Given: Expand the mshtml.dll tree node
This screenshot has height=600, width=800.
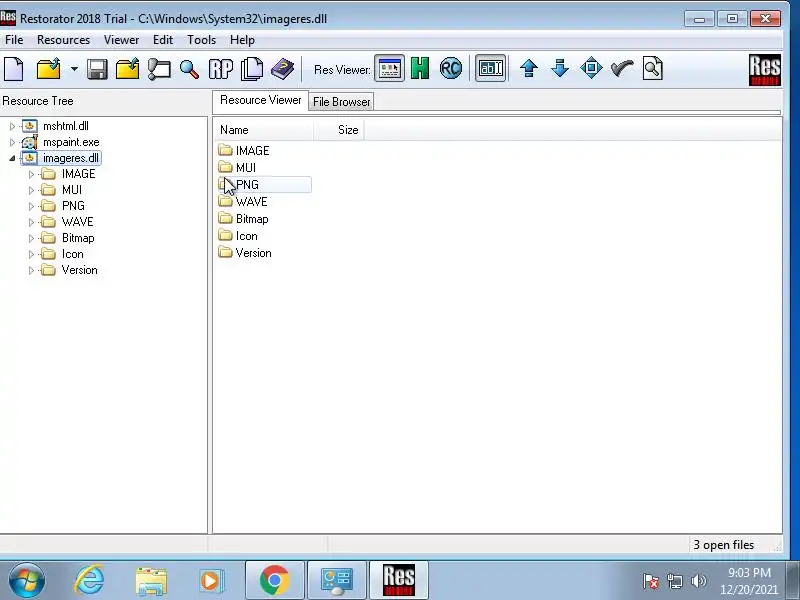Looking at the screenshot, I should coord(12,126).
